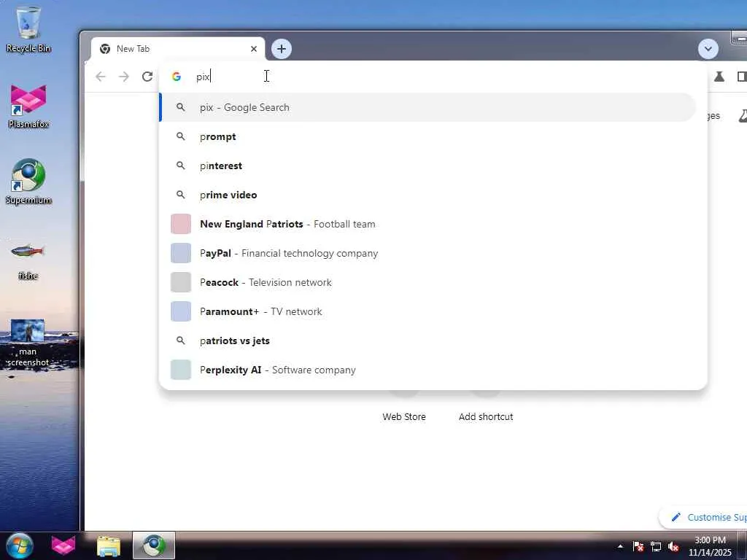Click the search icon beside 'prompt'

181,136
